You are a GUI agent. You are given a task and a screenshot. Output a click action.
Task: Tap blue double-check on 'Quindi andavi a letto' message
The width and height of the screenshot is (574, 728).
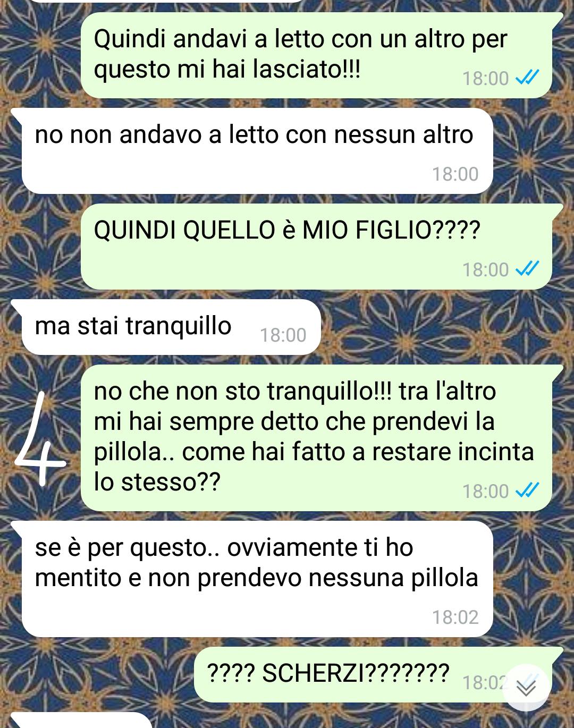527,78
